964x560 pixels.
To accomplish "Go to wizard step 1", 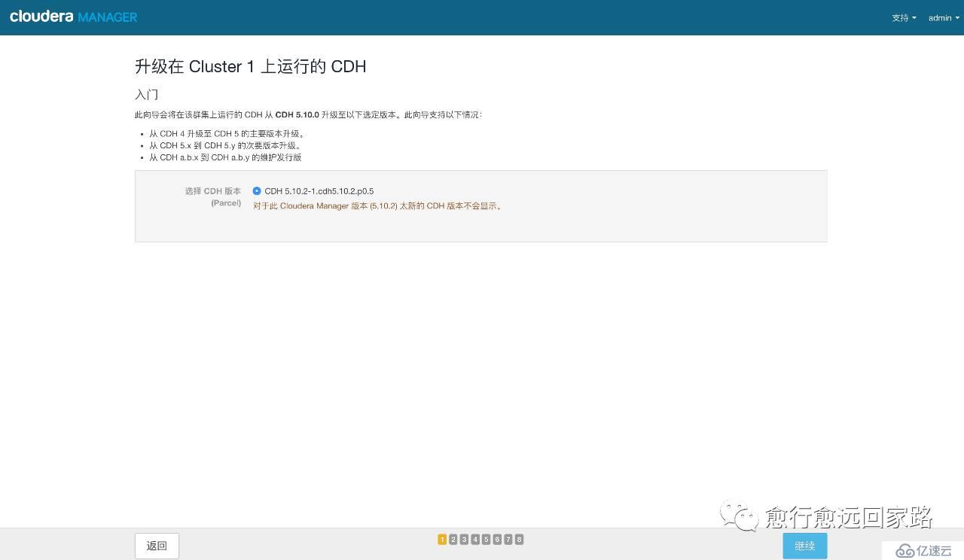I will (x=442, y=539).
